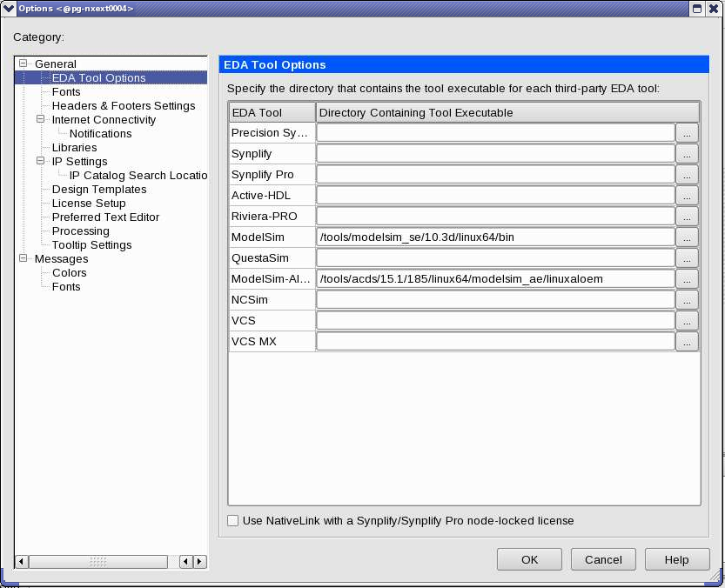This screenshot has width=725, height=588.
Task: Open Colors under Messages
Action: [70, 273]
